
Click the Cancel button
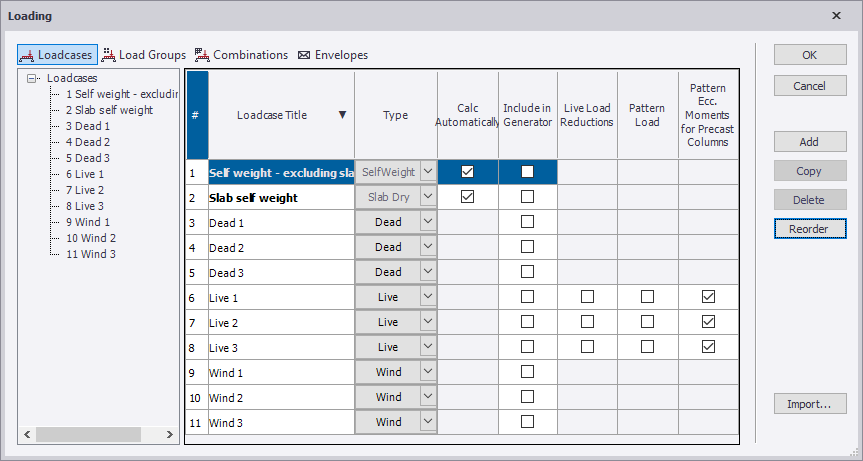tap(810, 86)
